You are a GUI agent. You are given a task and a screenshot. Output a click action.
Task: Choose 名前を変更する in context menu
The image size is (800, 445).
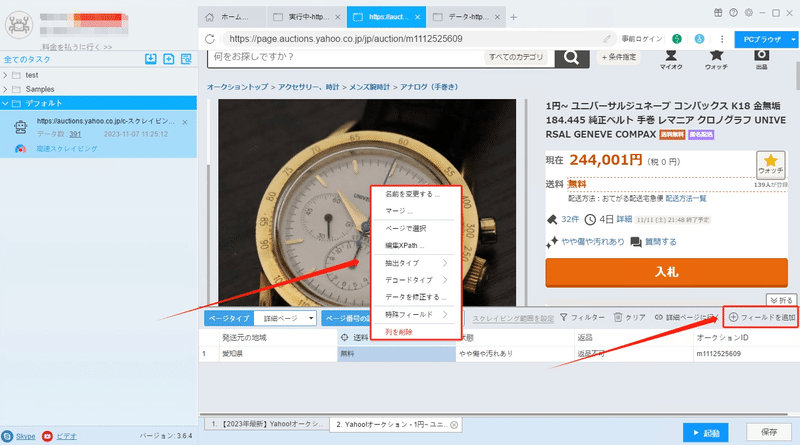coord(412,194)
